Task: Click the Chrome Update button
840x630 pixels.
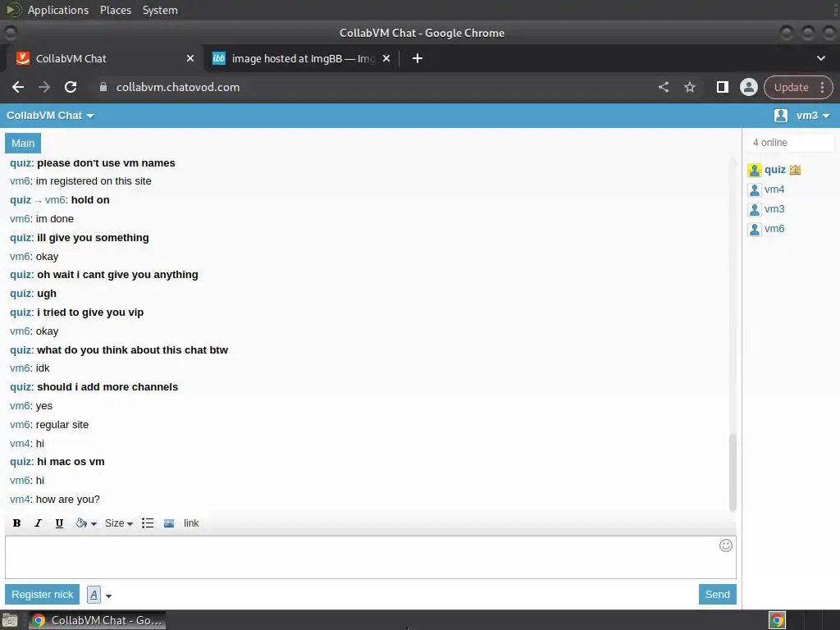Action: click(x=792, y=87)
